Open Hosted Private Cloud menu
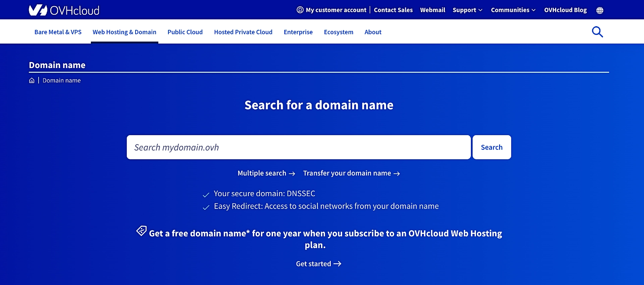 pos(243,32)
